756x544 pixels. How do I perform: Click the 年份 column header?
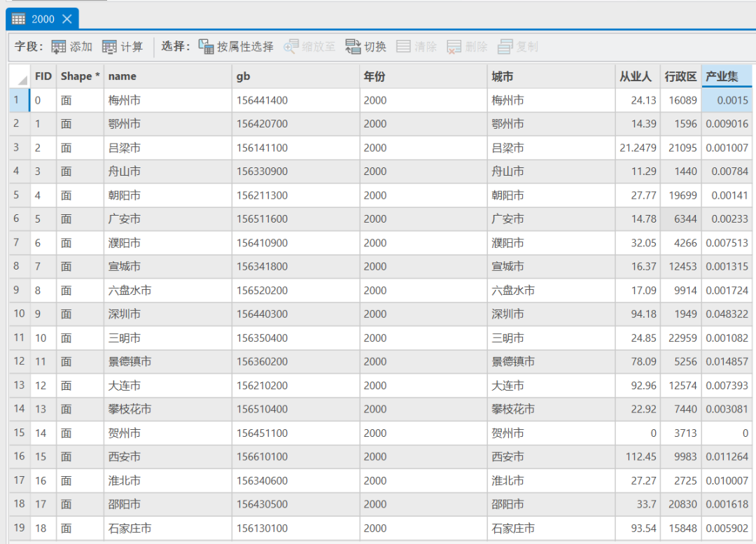(x=423, y=76)
